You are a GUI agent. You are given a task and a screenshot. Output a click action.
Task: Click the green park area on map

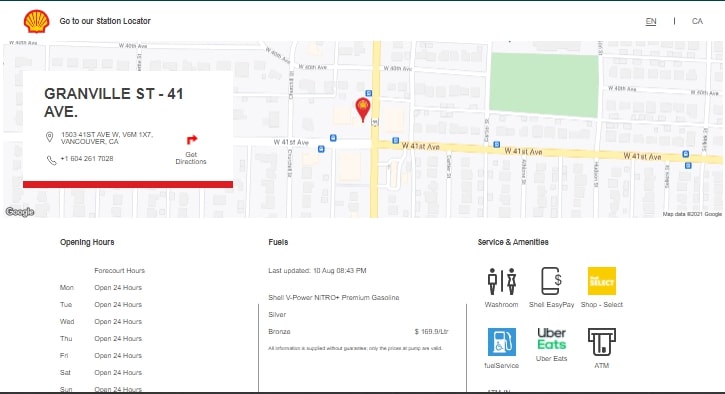coord(544,85)
